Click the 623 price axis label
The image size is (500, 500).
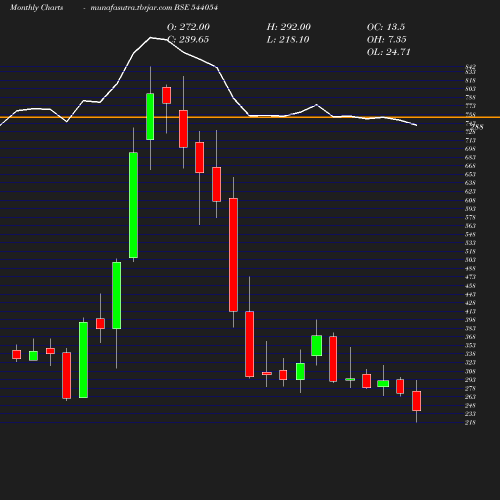470,191
